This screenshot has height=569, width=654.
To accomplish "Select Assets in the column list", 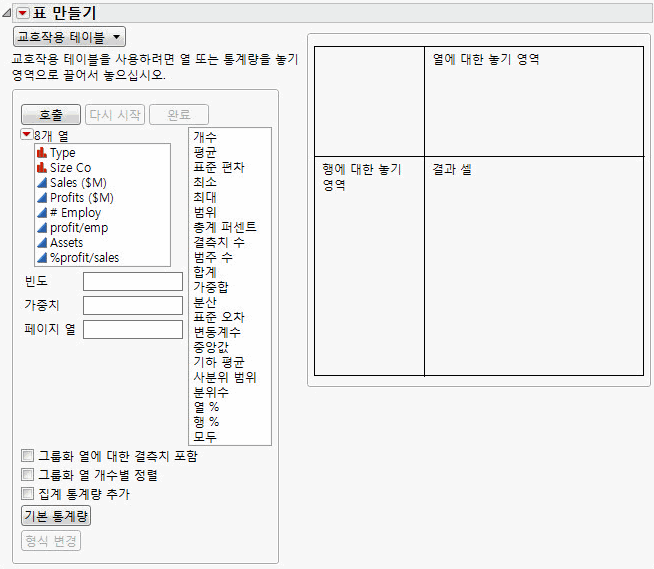I will [67, 243].
